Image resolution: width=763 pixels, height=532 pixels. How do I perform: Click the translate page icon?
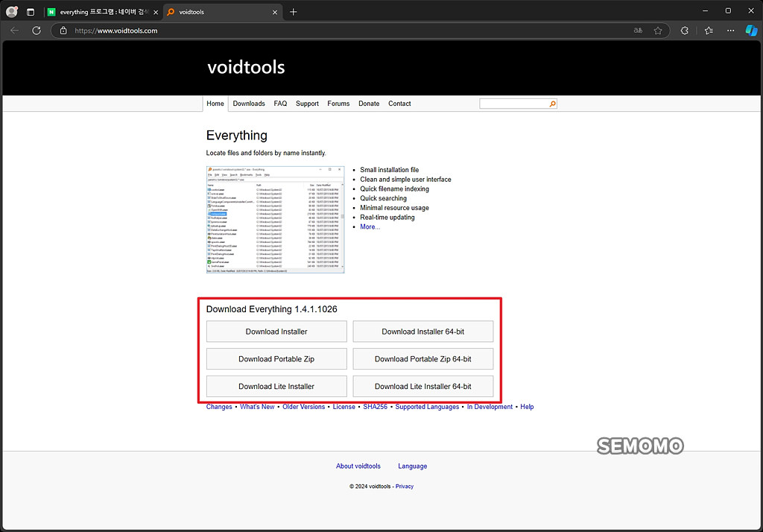coord(638,31)
